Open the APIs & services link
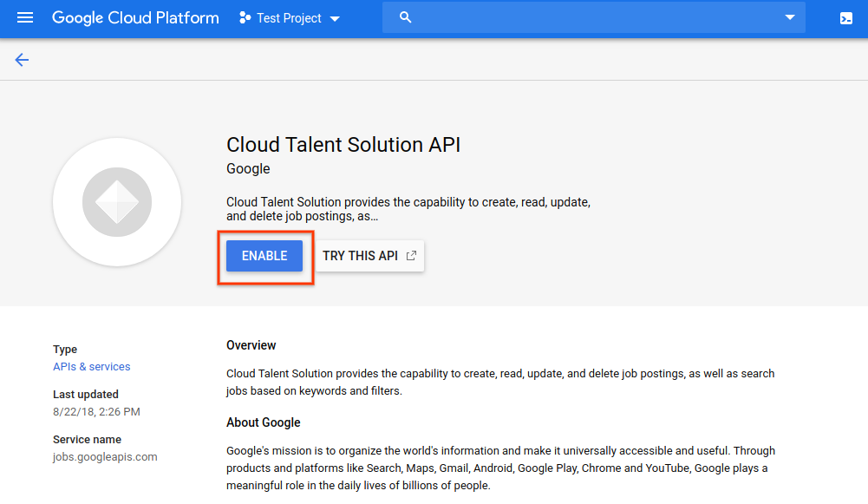The width and height of the screenshot is (868, 504). (x=92, y=367)
